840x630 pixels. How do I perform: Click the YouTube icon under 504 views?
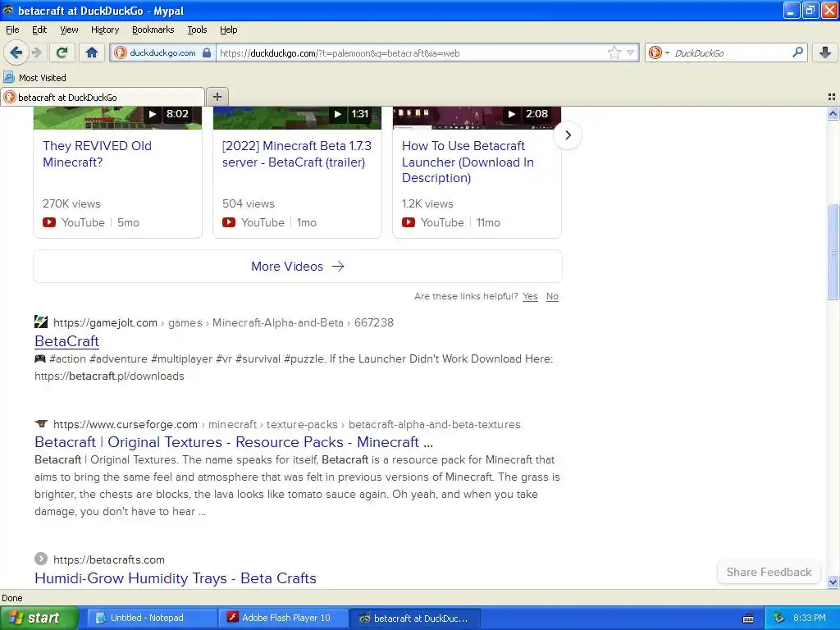tap(229, 222)
